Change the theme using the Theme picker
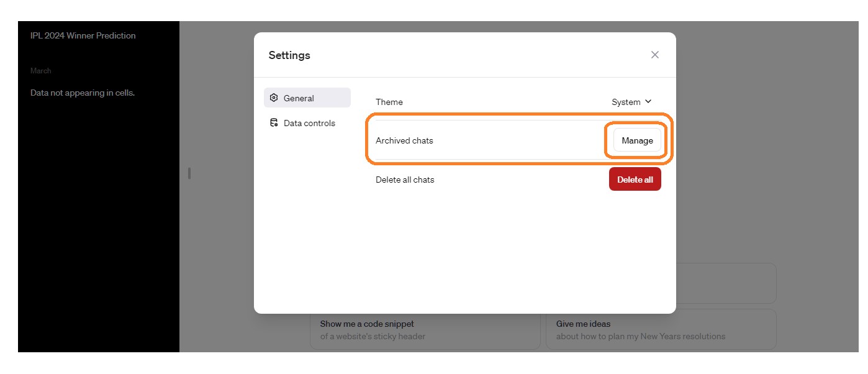 point(631,101)
